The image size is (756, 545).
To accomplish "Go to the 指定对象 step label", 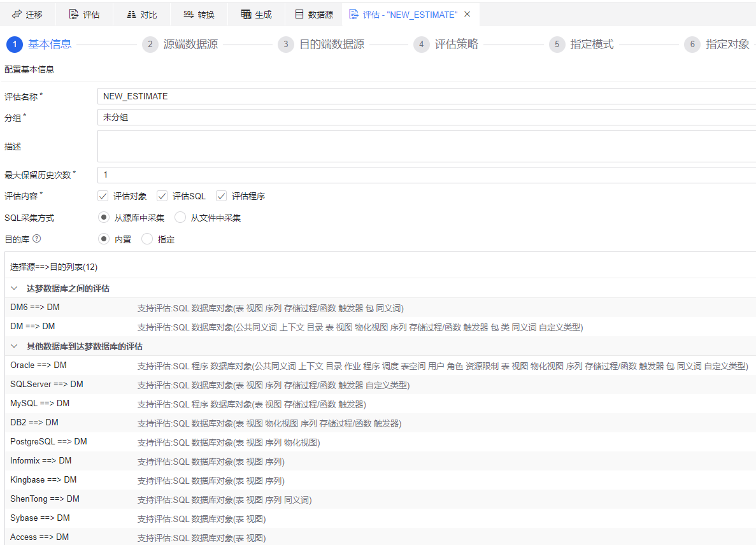I will (727, 45).
